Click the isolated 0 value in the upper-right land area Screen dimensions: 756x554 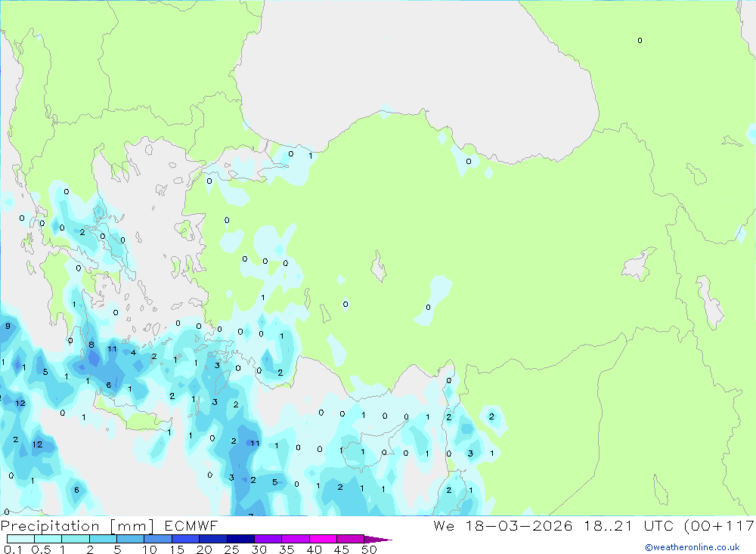(x=640, y=41)
